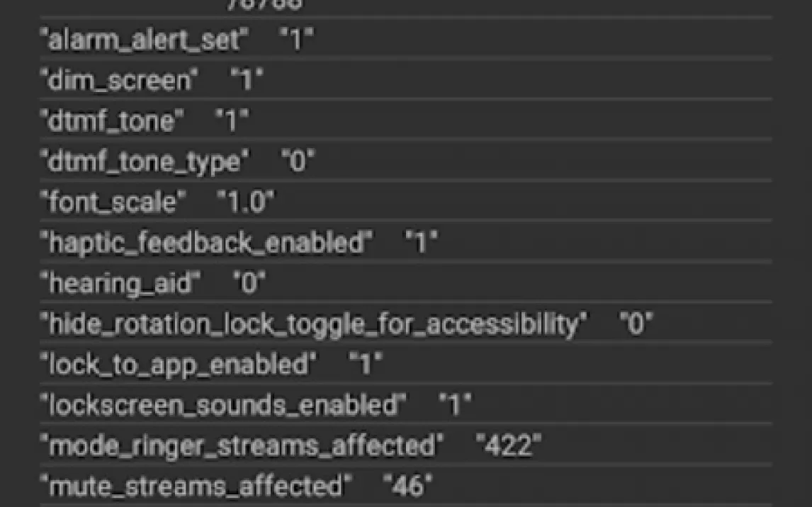Click the "1" value beside lockscreen_sounds_enabled

(456, 405)
